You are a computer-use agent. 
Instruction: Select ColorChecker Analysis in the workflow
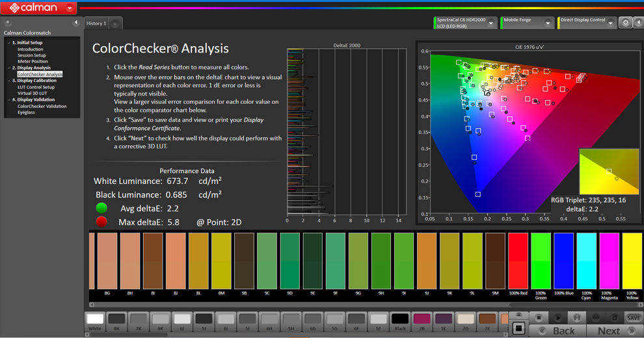pyautogui.click(x=40, y=74)
